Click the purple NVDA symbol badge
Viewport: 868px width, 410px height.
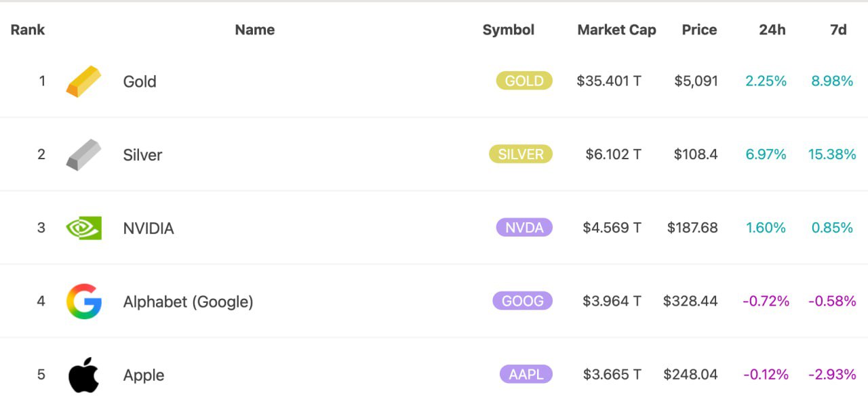524,228
